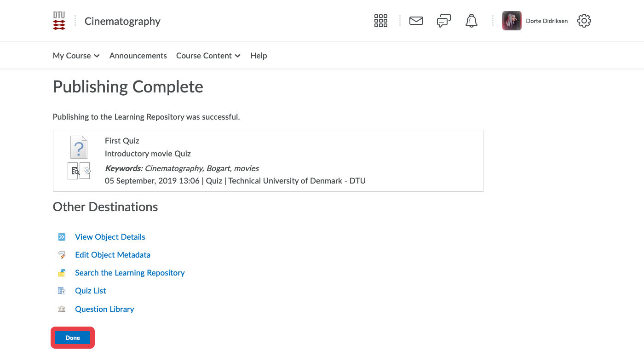Image resolution: width=644 pixels, height=362 pixels.
Task: Open the message alerts envelope icon
Action: 416,21
